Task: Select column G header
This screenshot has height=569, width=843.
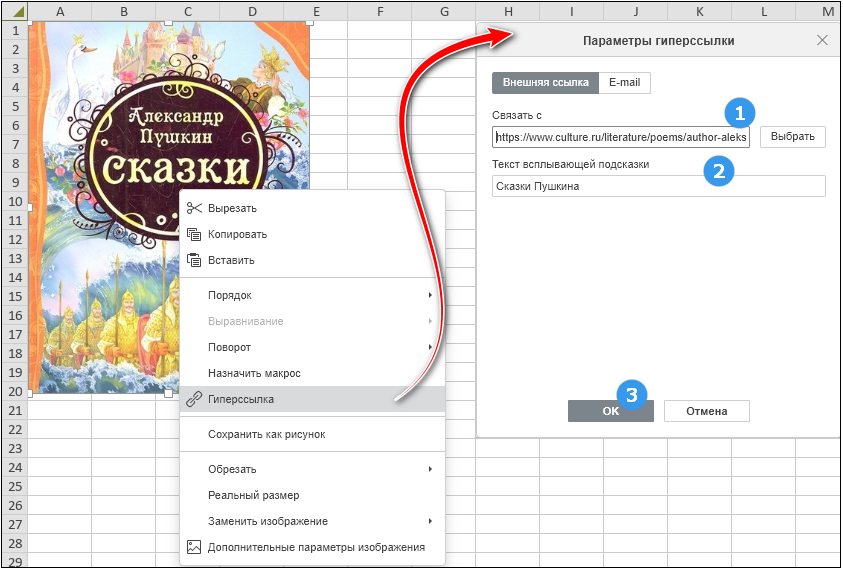Action: click(444, 11)
